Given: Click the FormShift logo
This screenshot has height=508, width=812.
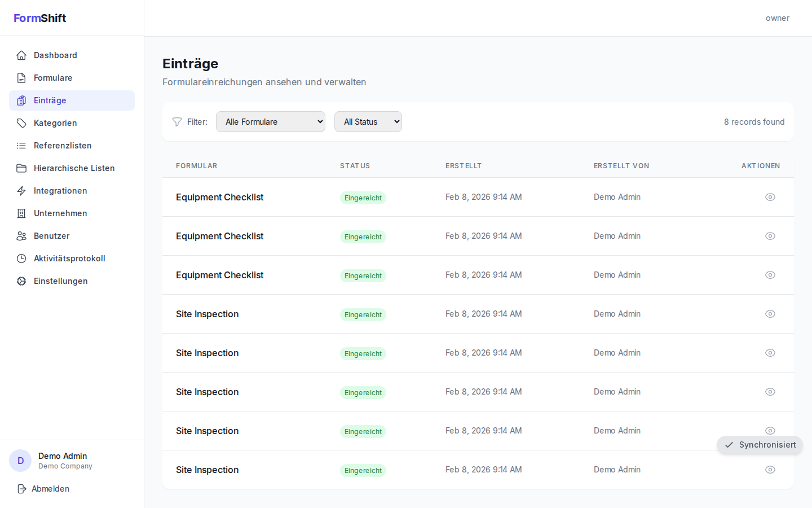Looking at the screenshot, I should 40,18.
